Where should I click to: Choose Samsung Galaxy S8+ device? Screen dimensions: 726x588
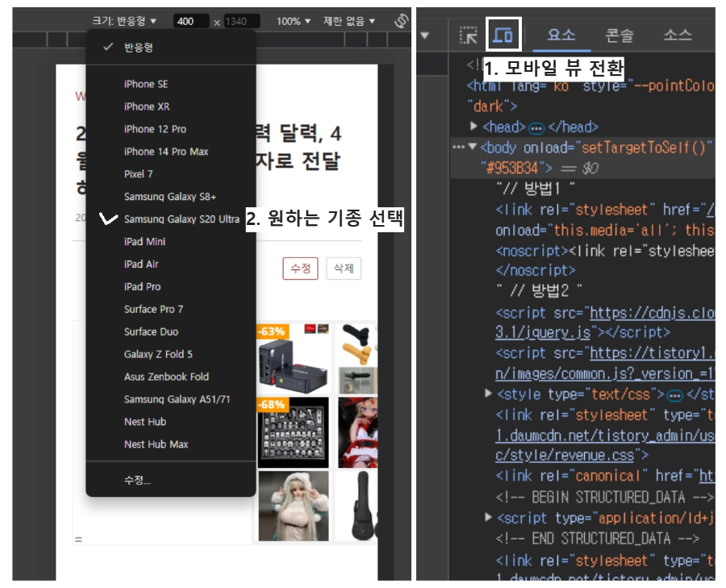[171, 197]
